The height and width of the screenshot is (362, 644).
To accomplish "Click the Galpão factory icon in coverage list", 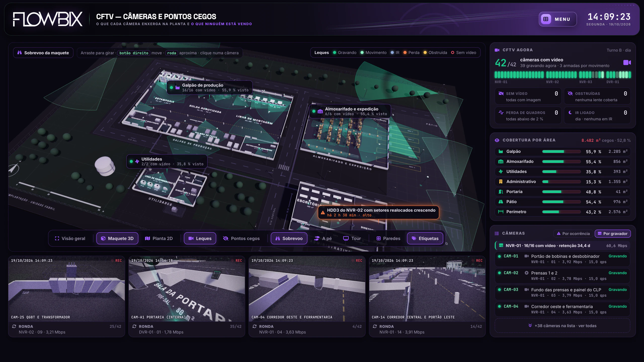I will (501, 151).
